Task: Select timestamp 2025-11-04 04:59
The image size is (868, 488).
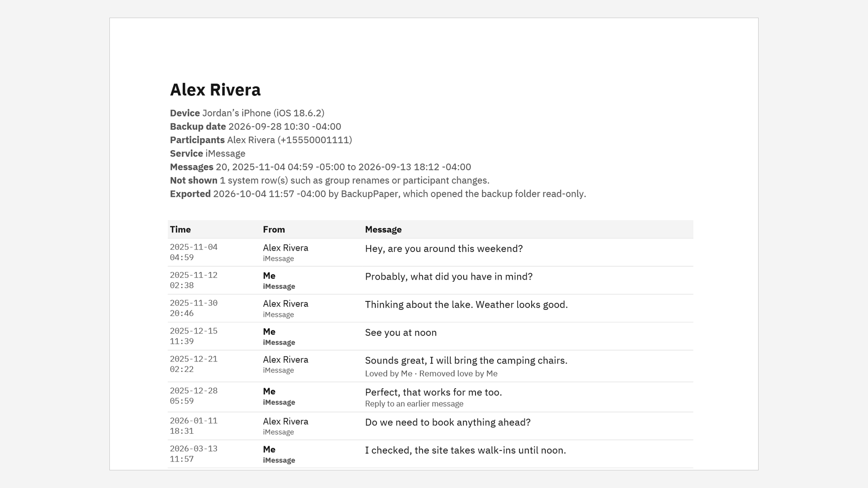Action: pos(193,252)
